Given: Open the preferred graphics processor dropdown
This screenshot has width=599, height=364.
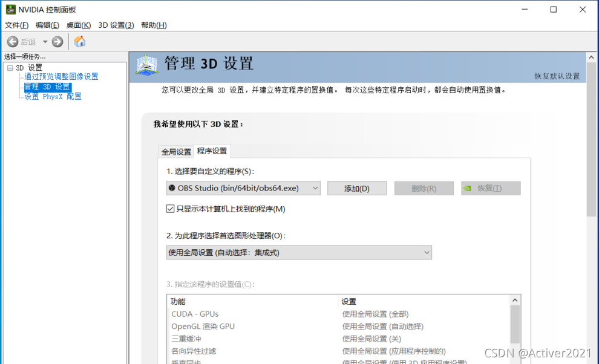Looking at the screenshot, I should pos(299,253).
